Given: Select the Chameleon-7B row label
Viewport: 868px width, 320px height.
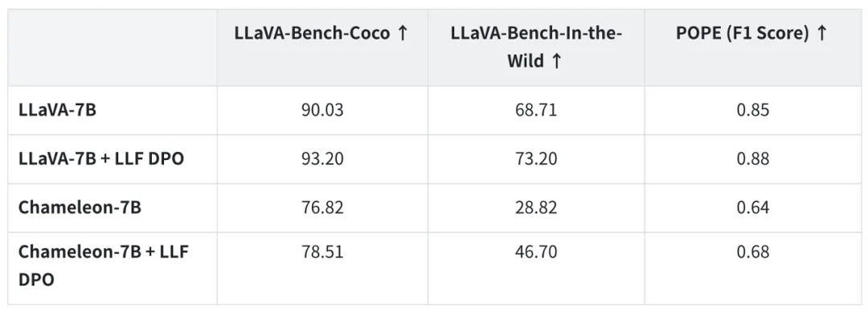Looking at the screenshot, I should click(x=80, y=207).
